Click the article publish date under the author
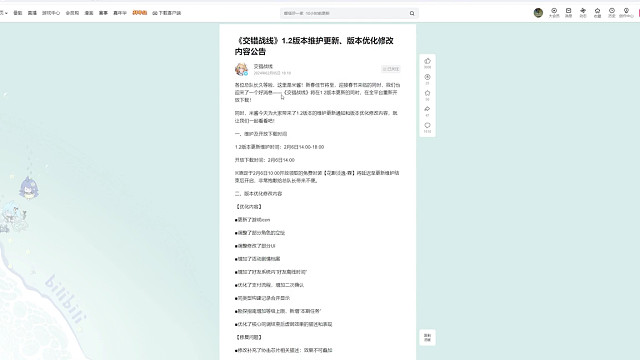Viewport: 640px width, 360px height. click(272, 73)
